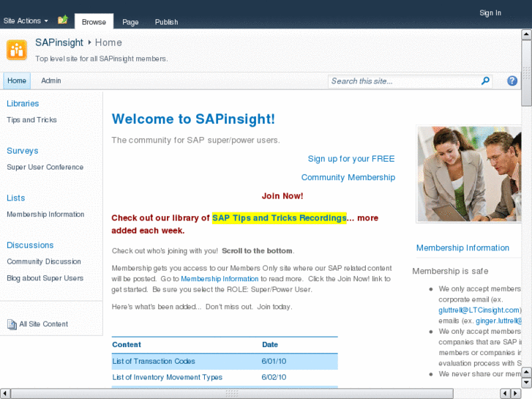The height and width of the screenshot is (399, 532).
Task: Click the red Join Now! link
Action: (282, 196)
